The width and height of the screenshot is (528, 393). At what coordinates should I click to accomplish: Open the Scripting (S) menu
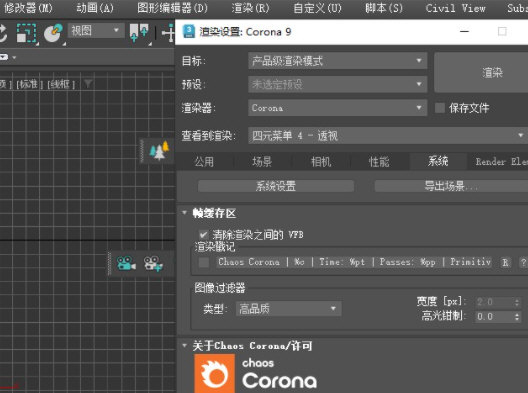pyautogui.click(x=384, y=8)
